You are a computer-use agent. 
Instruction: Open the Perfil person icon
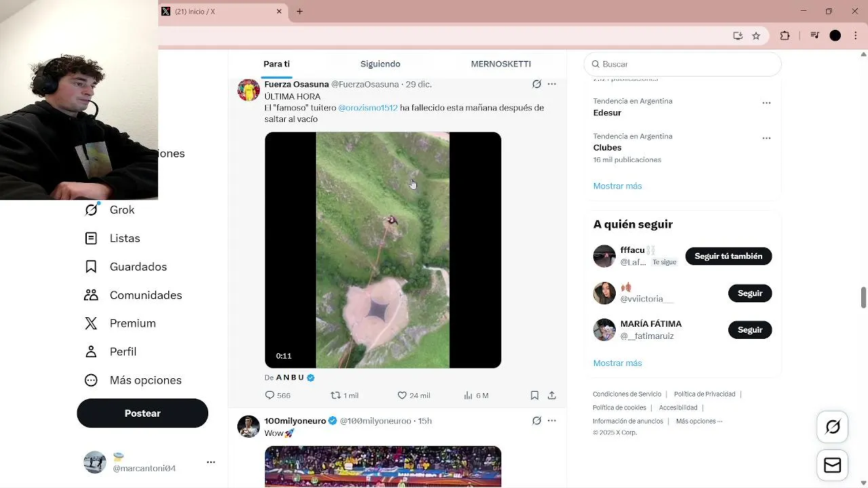(x=91, y=352)
